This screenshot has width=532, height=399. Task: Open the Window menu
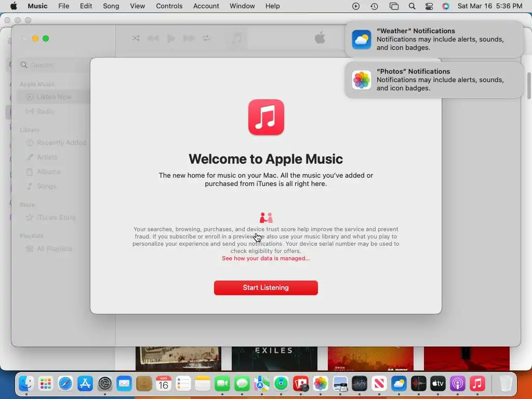[x=242, y=6]
